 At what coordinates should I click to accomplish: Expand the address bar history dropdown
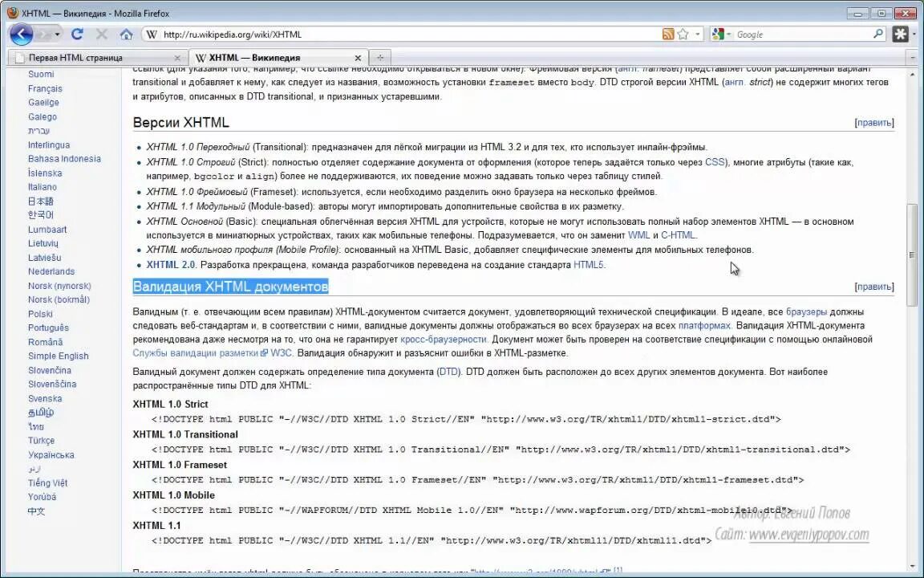pyautogui.click(x=698, y=35)
